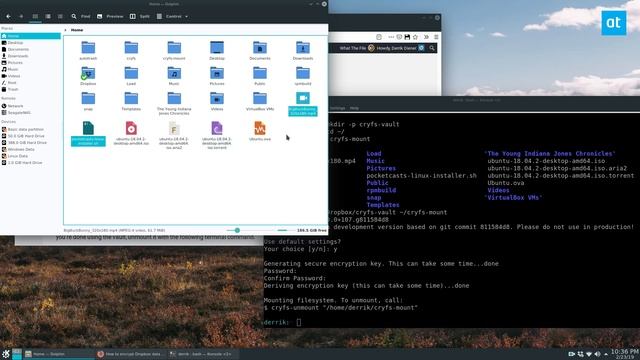The height and width of the screenshot is (360, 640).
Task: Select the cryfs-mount folder icon
Action: pos(174,48)
